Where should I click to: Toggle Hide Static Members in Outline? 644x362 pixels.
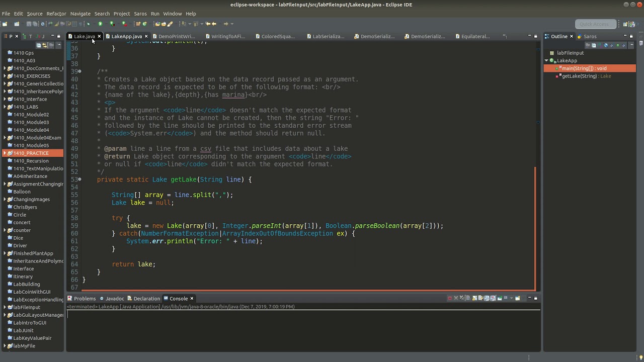(x=612, y=45)
